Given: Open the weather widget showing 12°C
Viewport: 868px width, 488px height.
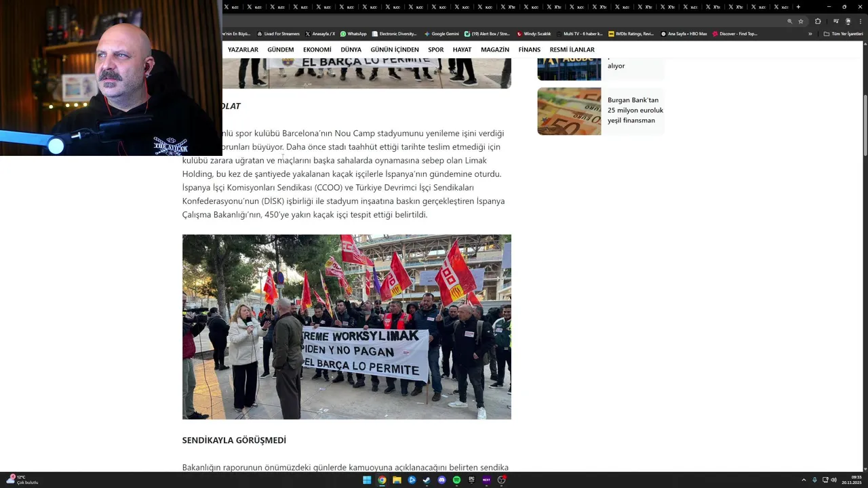Looking at the screenshot, I should tap(22, 480).
